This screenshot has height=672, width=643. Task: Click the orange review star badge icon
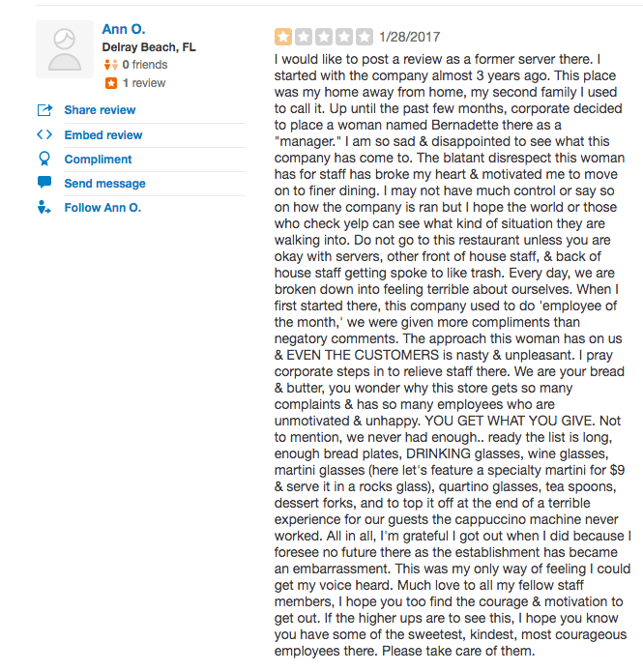tap(111, 83)
